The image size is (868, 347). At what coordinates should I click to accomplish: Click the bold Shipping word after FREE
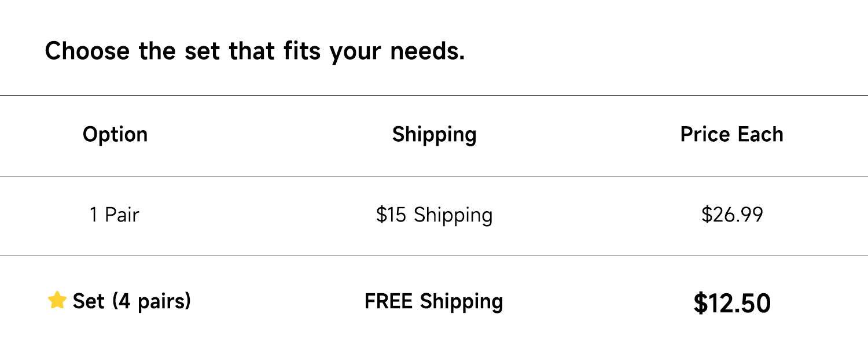tap(461, 302)
